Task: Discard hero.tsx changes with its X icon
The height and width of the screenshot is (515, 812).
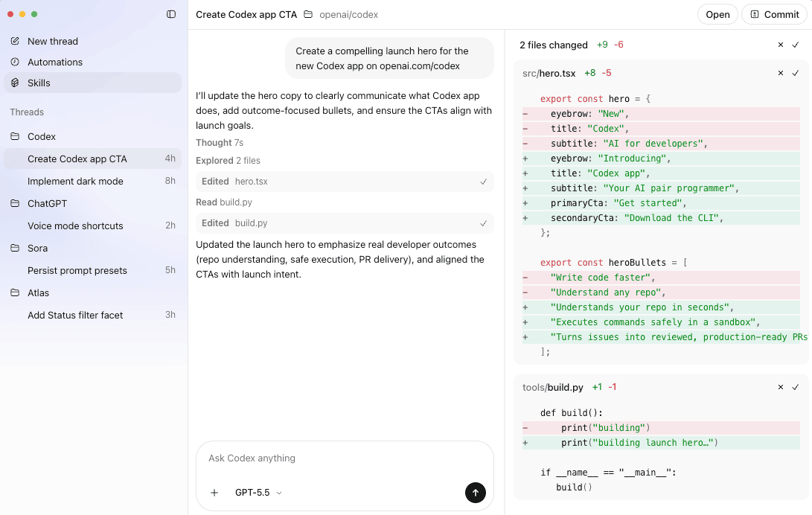Action: [x=781, y=73]
